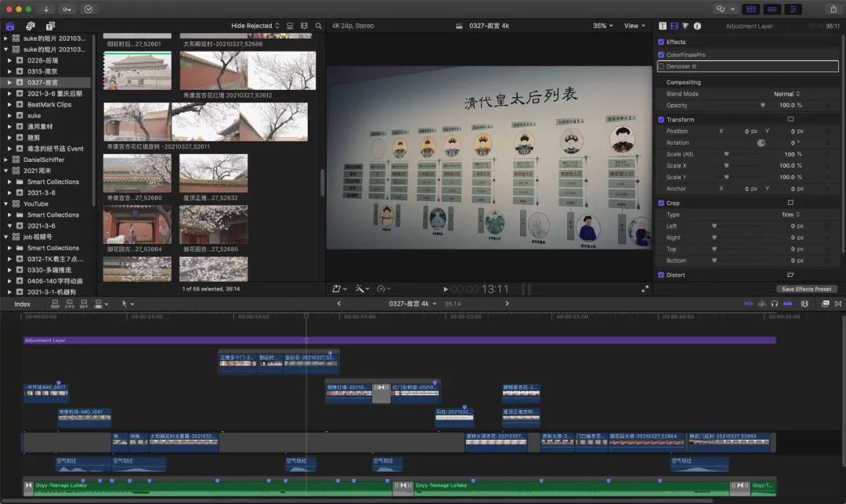Adjust the Opacity slider handle

coord(762,106)
